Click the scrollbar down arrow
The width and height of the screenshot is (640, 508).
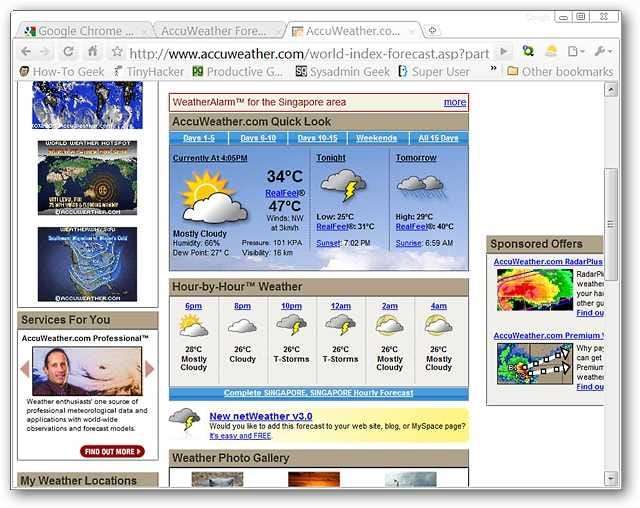[x=611, y=478]
